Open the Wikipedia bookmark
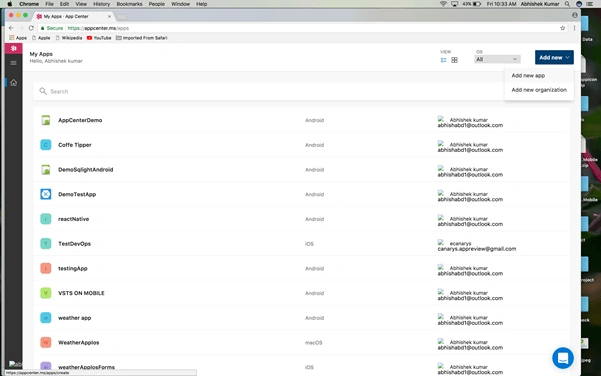The height and width of the screenshot is (376, 601). coord(69,38)
